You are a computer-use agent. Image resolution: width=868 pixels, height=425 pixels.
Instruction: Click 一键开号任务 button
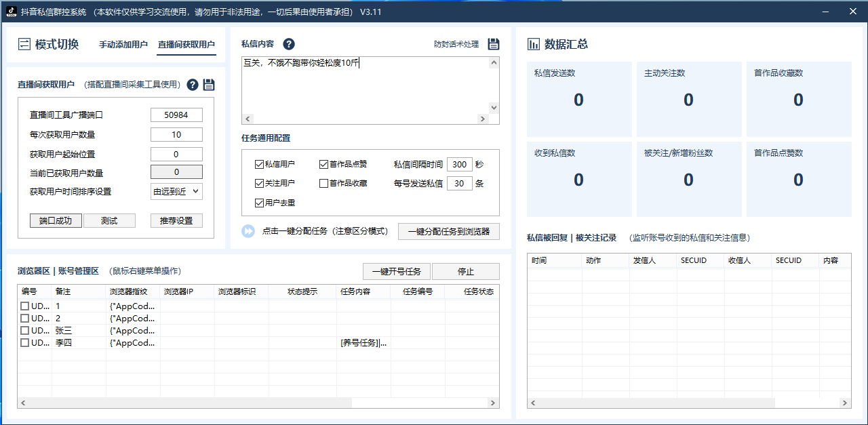tap(397, 271)
